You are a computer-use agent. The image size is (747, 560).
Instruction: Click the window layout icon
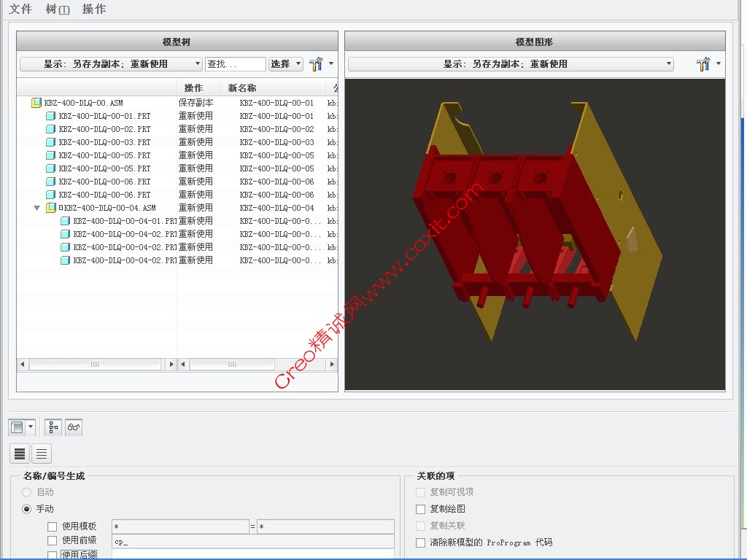17,427
